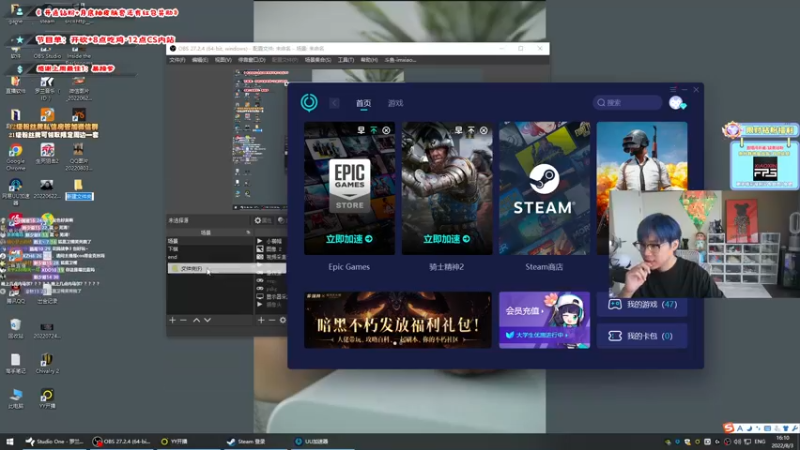Open the OBS 工具(T) menu

[345, 60]
